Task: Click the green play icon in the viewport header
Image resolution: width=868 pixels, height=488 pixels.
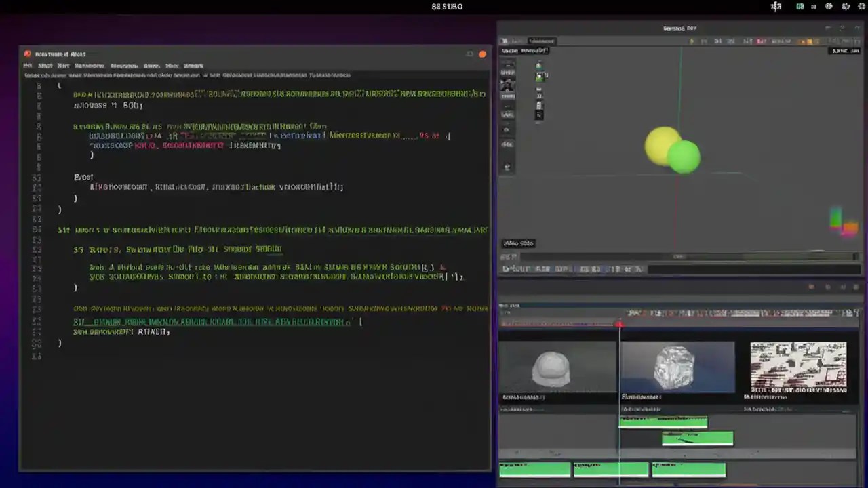Action: [x=690, y=41]
